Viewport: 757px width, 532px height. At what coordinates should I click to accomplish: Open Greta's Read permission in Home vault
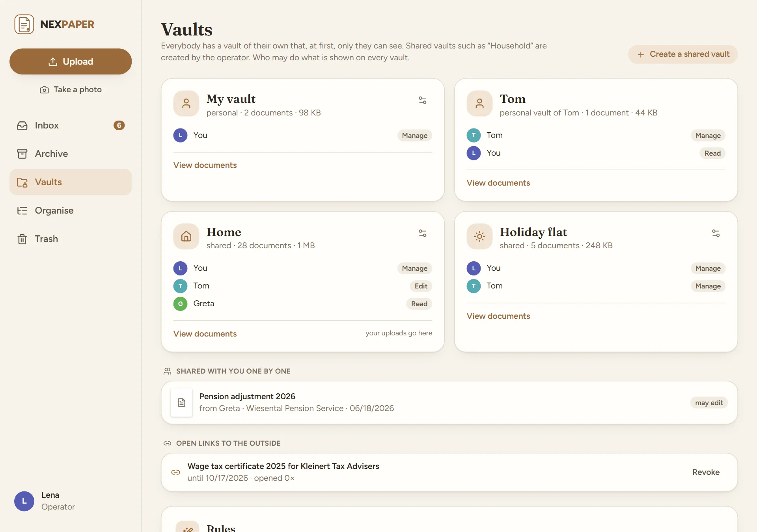click(x=419, y=304)
